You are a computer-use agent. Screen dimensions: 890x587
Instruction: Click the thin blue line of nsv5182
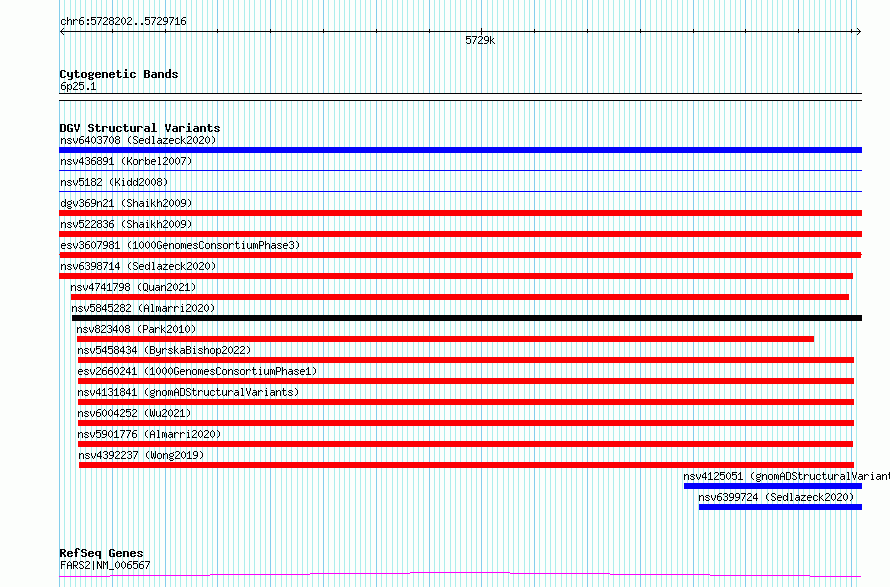(460, 191)
